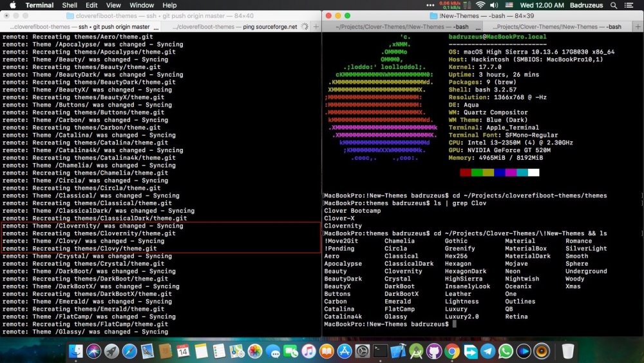Select second -bash tab in New-Themes window
Viewport: 644px width, 363px height.
coord(557,26)
